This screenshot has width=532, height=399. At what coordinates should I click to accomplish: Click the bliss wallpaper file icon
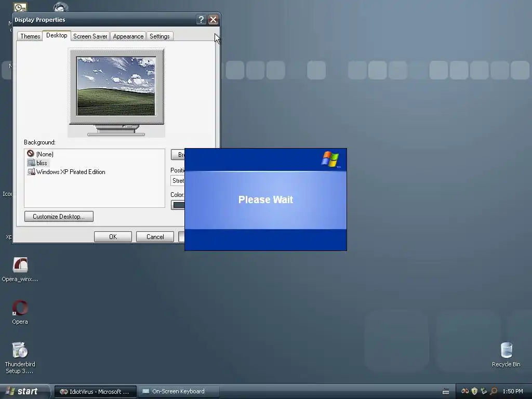click(31, 163)
